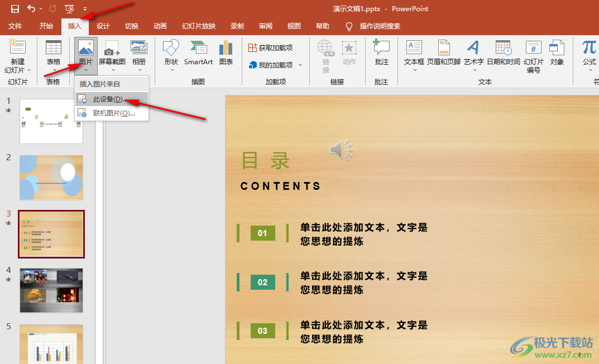Image resolution: width=599 pixels, height=364 pixels.
Task: Insert a SmartArt graphic
Action: 198,52
